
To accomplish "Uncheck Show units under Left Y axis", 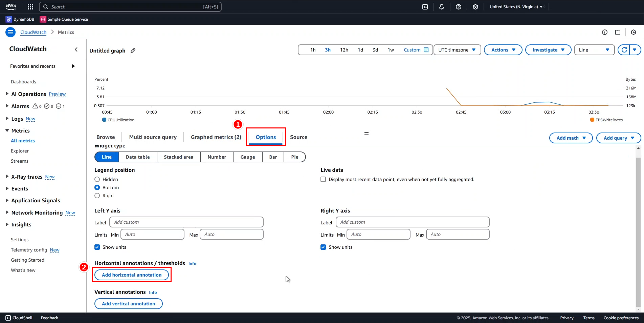I will 97,247.
